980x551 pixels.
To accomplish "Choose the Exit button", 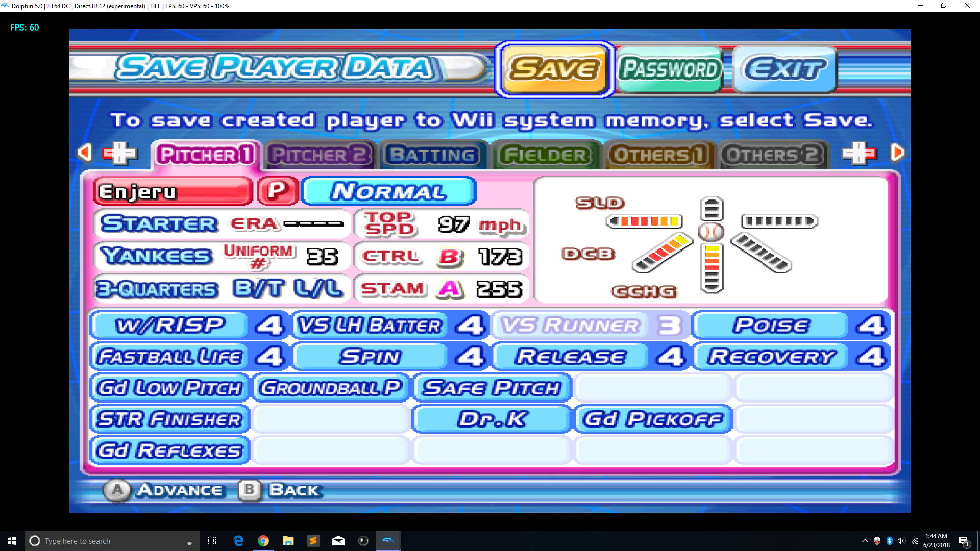I will pyautogui.click(x=785, y=69).
